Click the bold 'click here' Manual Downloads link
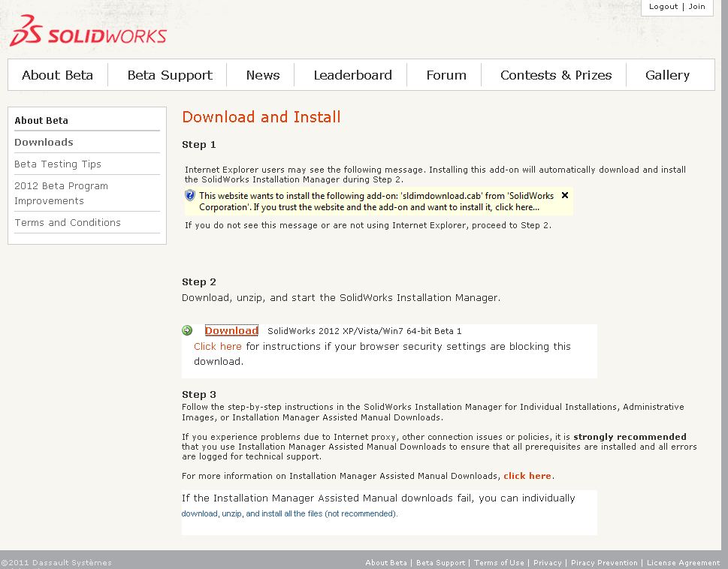 pos(527,476)
